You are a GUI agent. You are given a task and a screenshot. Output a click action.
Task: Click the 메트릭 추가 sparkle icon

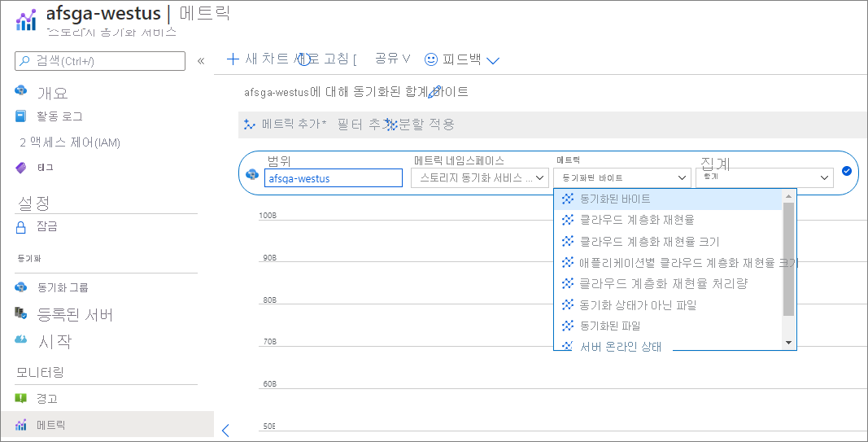click(x=249, y=125)
